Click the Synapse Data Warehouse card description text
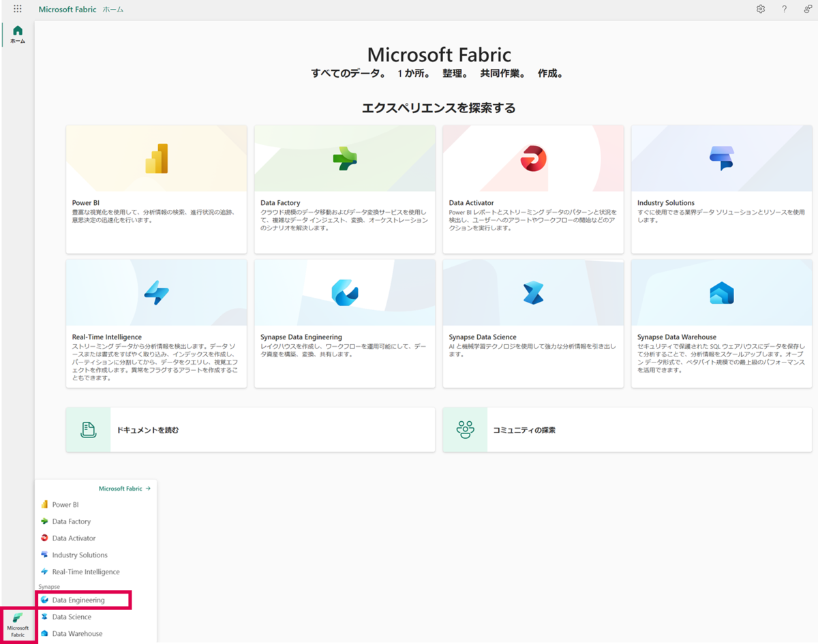Screen dimensions: 818x644 pyautogui.click(x=721, y=358)
